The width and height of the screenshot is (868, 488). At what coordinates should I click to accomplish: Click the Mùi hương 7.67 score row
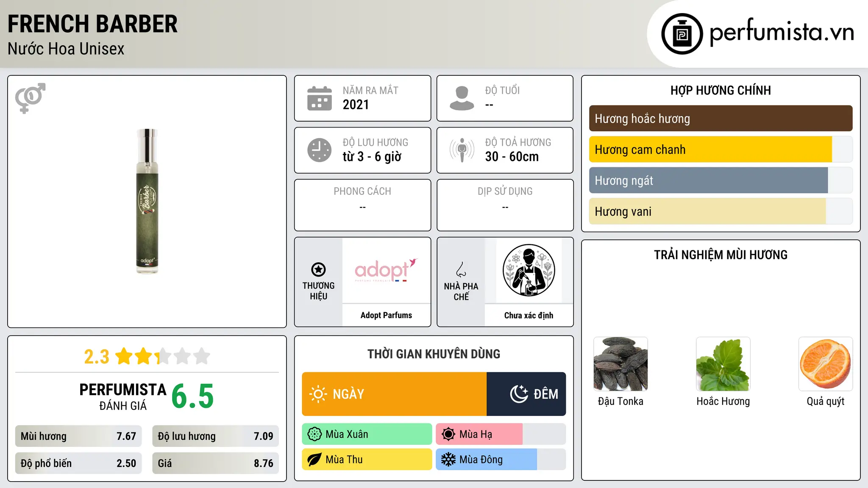pos(78,436)
